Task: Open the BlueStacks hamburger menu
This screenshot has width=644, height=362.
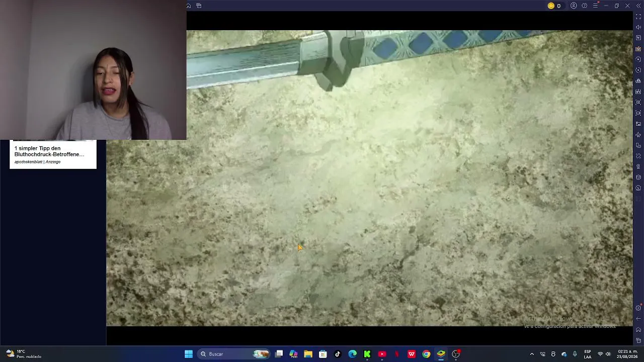Action: point(595,6)
